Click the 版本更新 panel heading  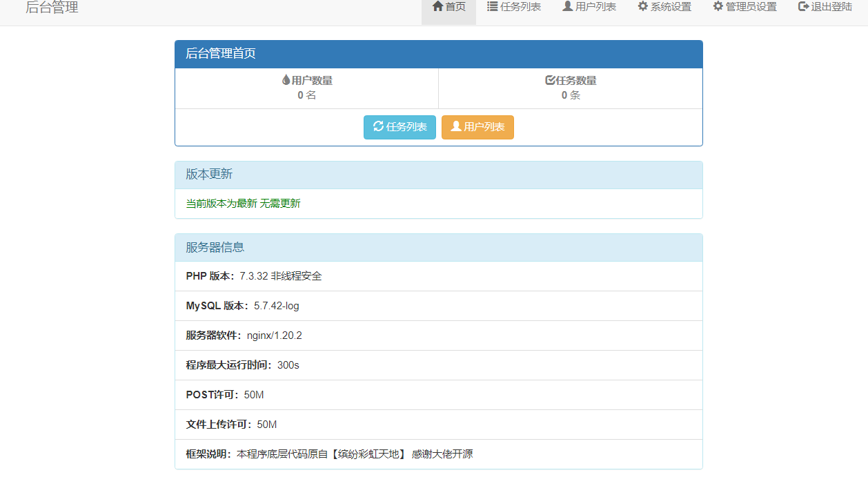tap(209, 174)
